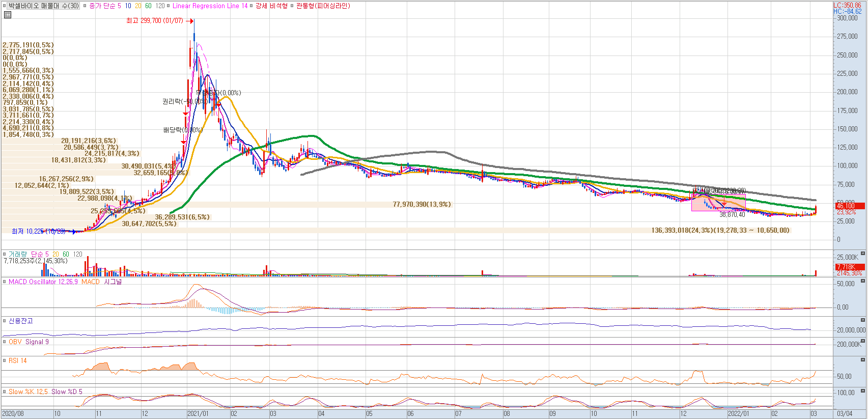Click the 2022/01 date on time axis
Image resolution: width=868 pixels, height=419 pixels.
(738, 413)
